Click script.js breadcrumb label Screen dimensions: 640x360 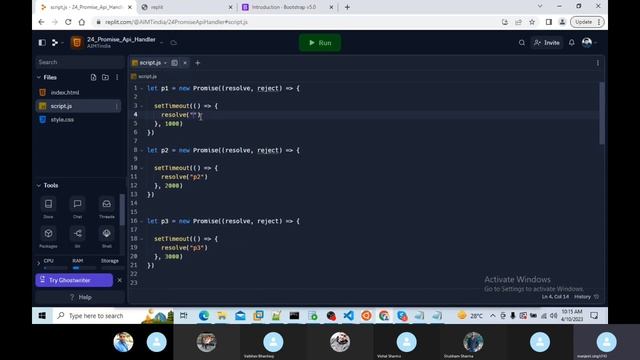click(147, 76)
